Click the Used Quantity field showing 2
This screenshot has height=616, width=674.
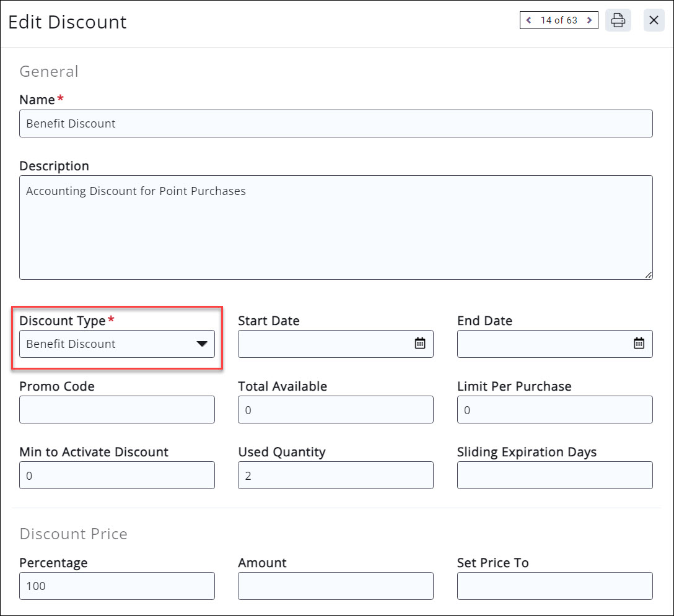335,475
